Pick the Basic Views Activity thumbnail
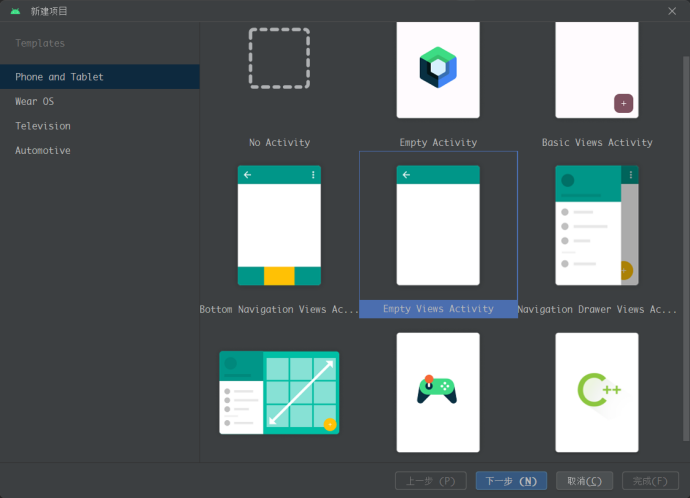The image size is (690, 498). [x=597, y=70]
